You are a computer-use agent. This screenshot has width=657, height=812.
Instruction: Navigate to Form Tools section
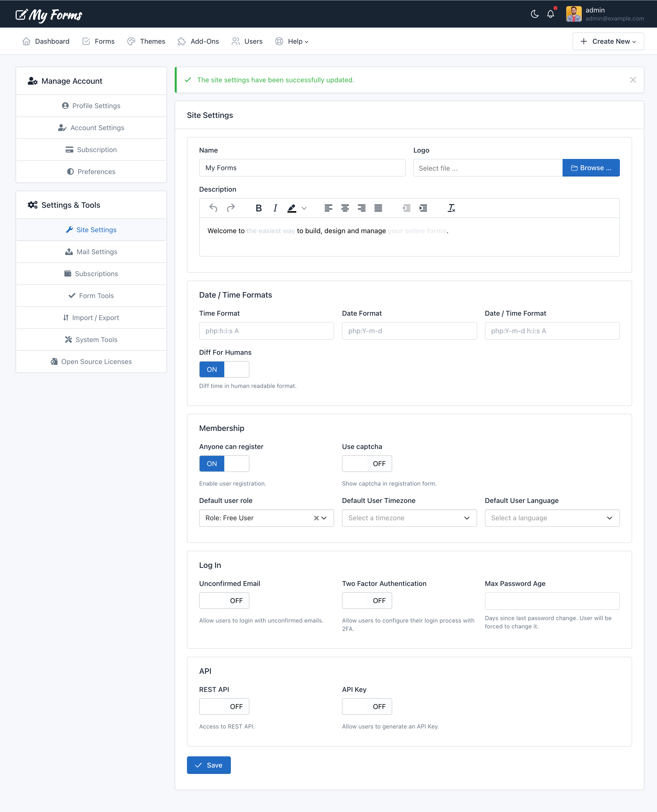(91, 295)
